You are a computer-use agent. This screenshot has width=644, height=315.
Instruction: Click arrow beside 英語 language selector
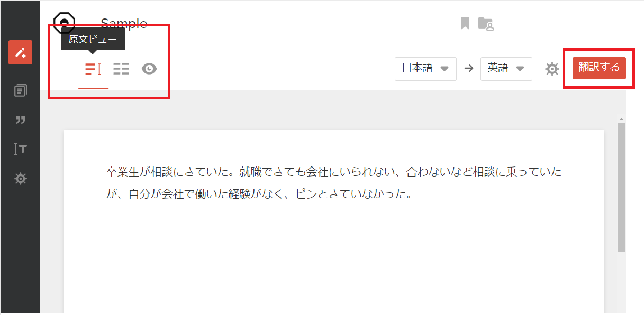tap(520, 69)
